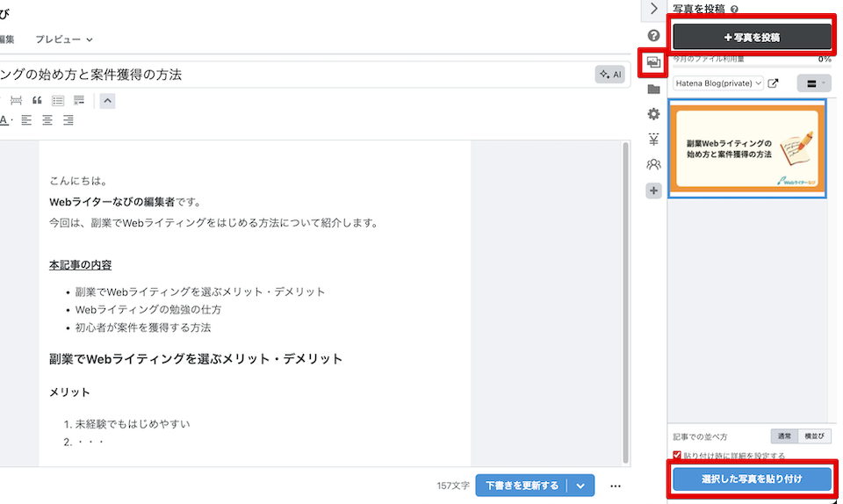The height and width of the screenshot is (504, 843).
Task: Open the members people icon in sidebar
Action: (x=653, y=165)
